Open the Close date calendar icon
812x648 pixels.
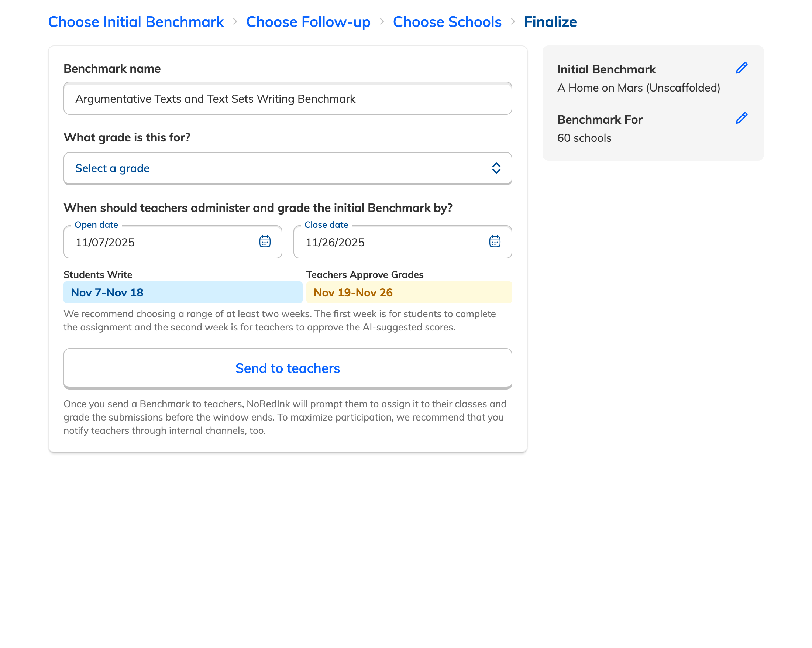click(x=495, y=241)
